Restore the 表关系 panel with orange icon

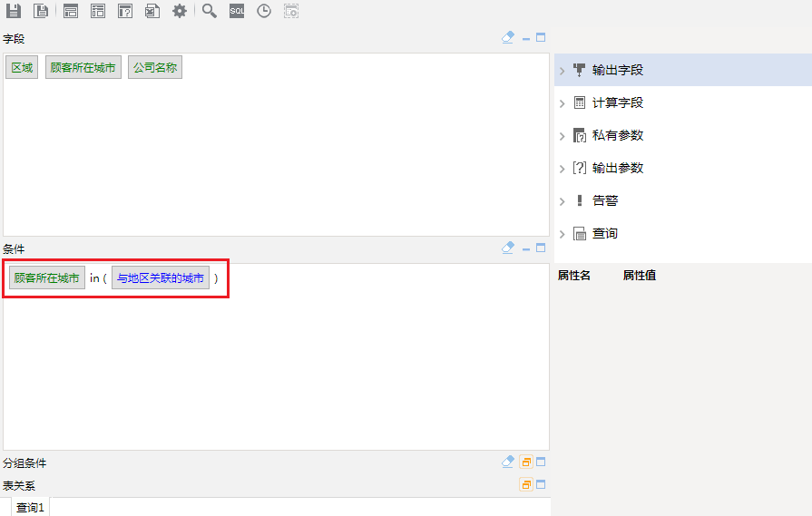pos(526,484)
